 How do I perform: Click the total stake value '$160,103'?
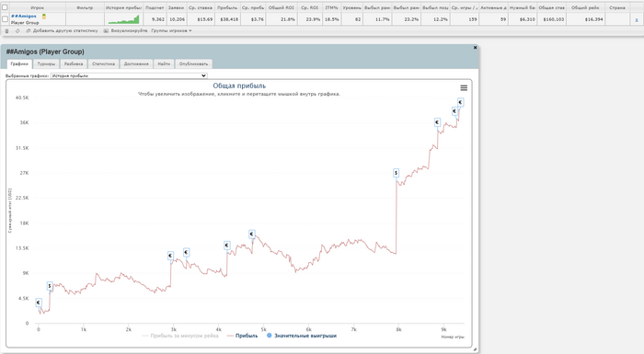point(553,19)
